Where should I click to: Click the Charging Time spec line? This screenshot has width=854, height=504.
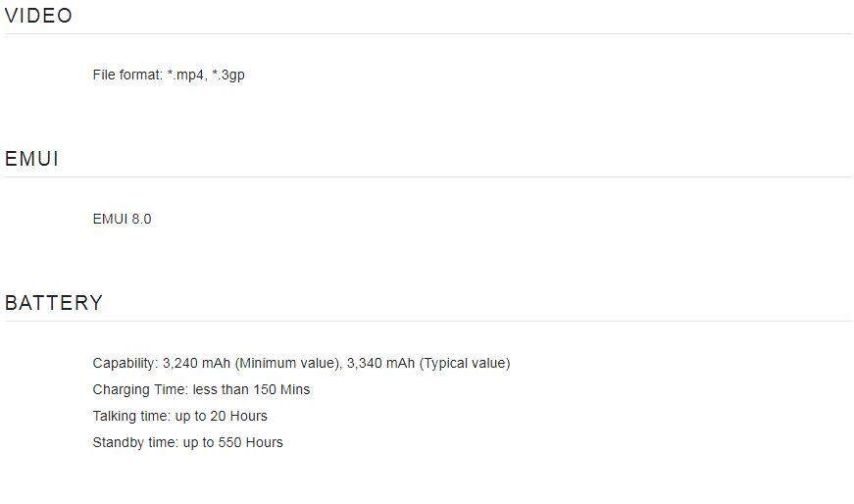point(201,390)
